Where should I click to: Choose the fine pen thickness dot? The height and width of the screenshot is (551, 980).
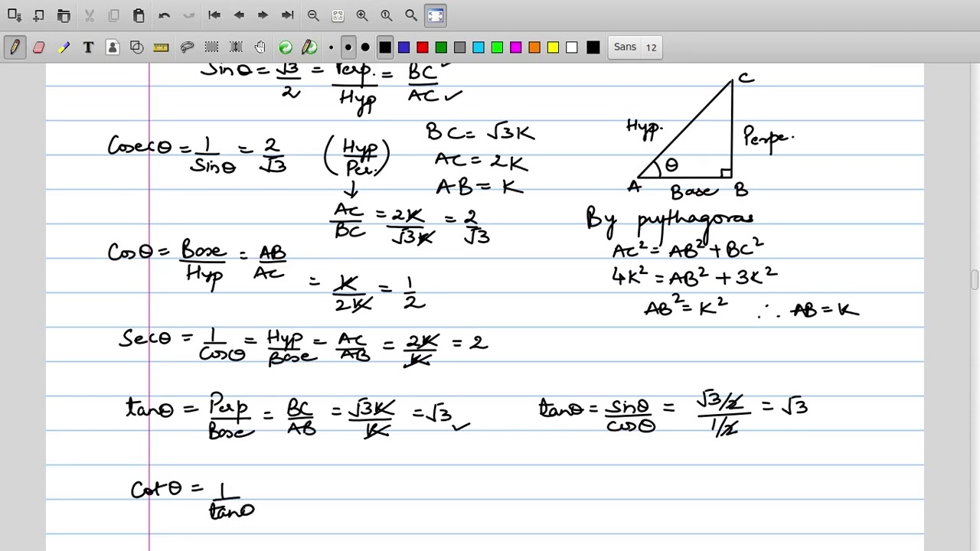[331, 47]
